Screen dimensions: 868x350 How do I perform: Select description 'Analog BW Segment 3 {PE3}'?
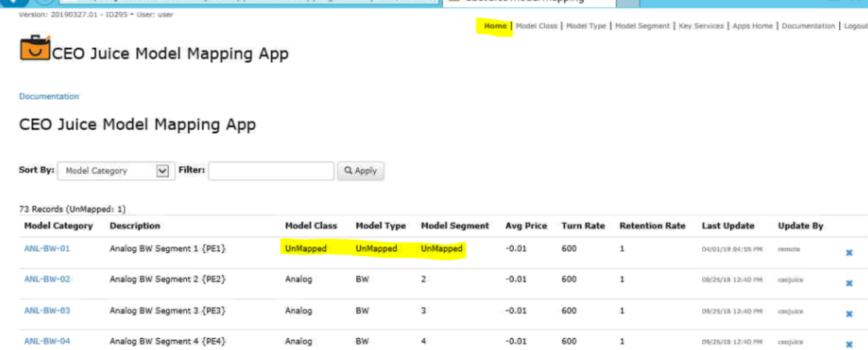tap(167, 311)
